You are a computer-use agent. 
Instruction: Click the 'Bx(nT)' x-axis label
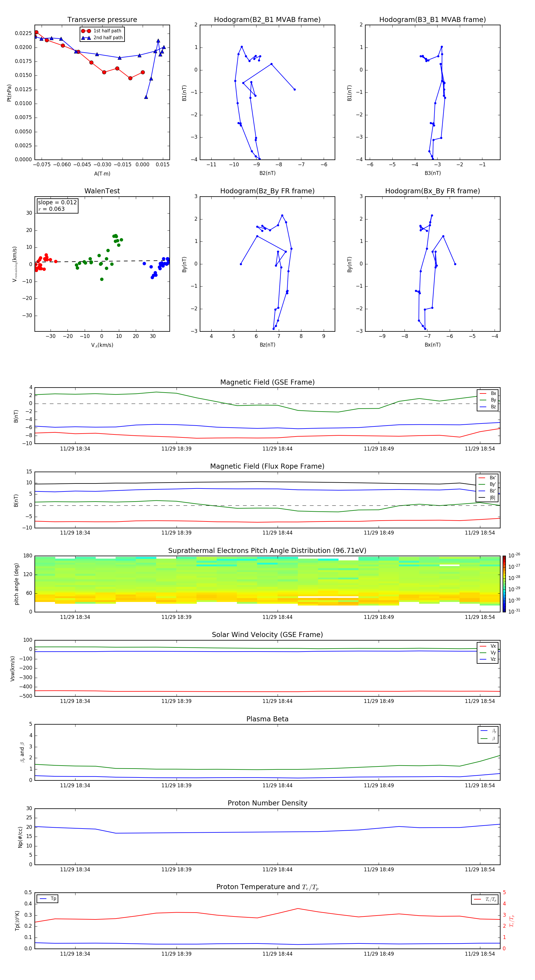(432, 345)
